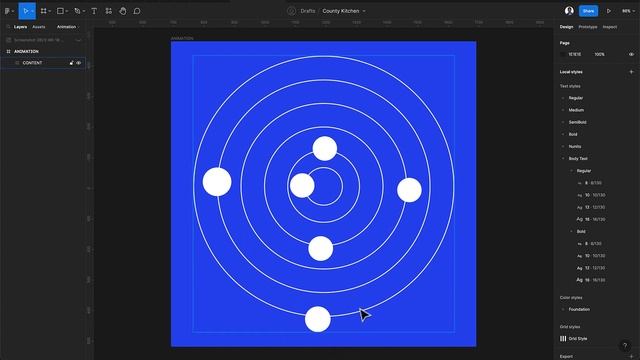The image size is (640, 360).
Task: Select the Rectangle shape tool
Action: (x=60, y=11)
